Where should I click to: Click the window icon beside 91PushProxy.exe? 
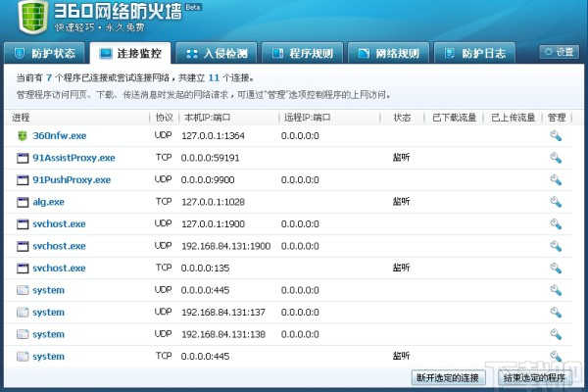[23, 180]
